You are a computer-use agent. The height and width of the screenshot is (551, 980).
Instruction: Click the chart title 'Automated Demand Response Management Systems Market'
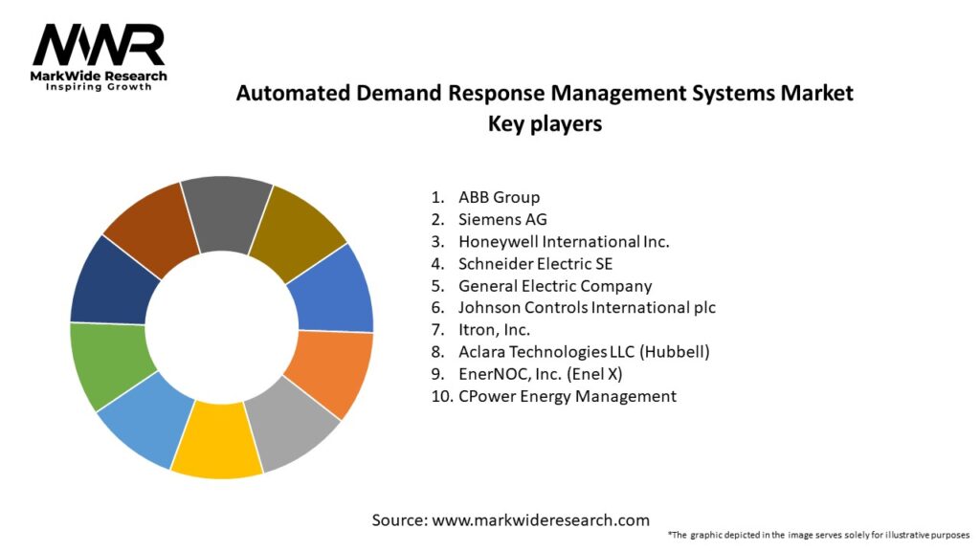pos(545,93)
